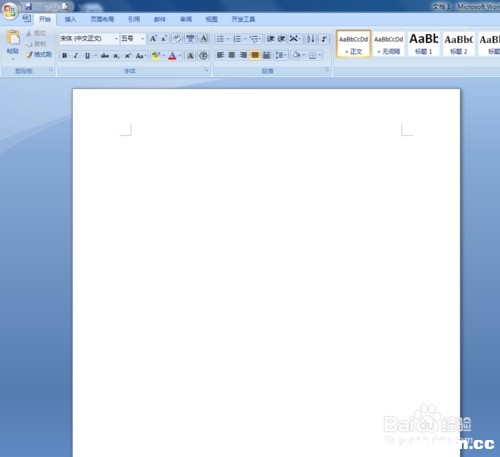Click the sort icon
Image resolution: width=500 pixels, height=457 pixels.
(310, 39)
